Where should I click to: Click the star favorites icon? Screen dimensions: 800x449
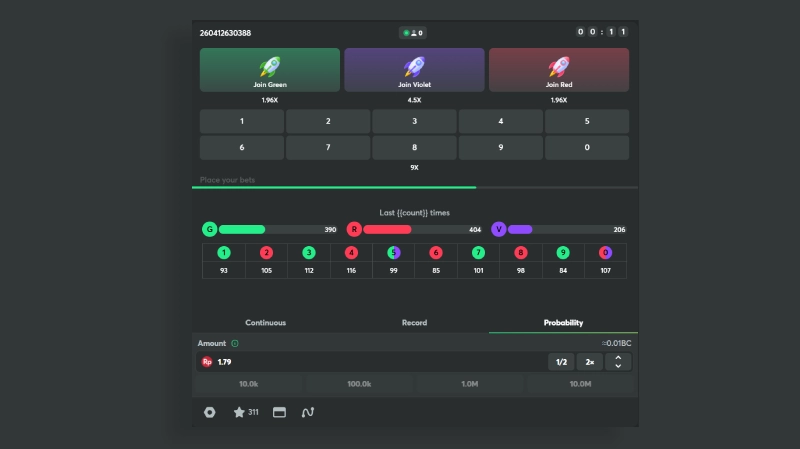coord(239,412)
